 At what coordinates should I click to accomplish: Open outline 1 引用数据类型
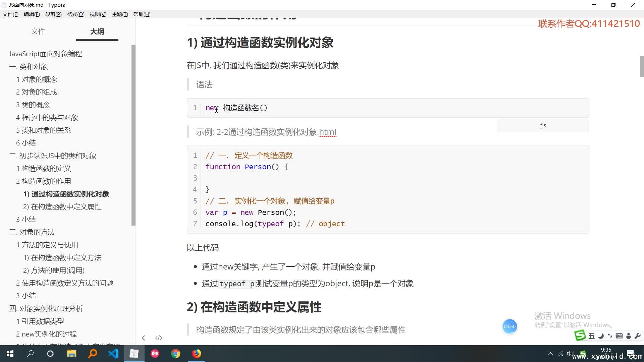pos(40,321)
